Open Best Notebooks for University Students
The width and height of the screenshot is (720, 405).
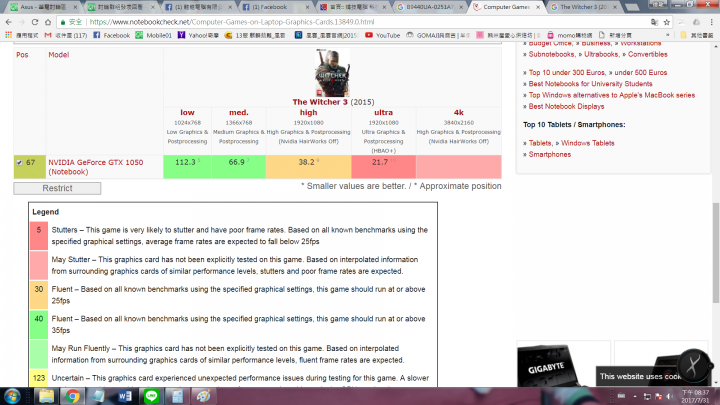pyautogui.click(x=591, y=84)
